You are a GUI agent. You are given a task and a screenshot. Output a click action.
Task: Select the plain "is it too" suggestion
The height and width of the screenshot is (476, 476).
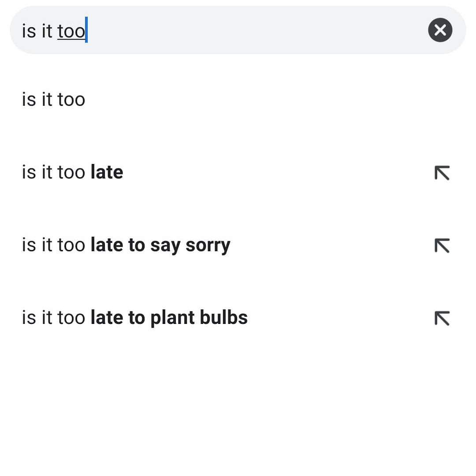coord(53,100)
